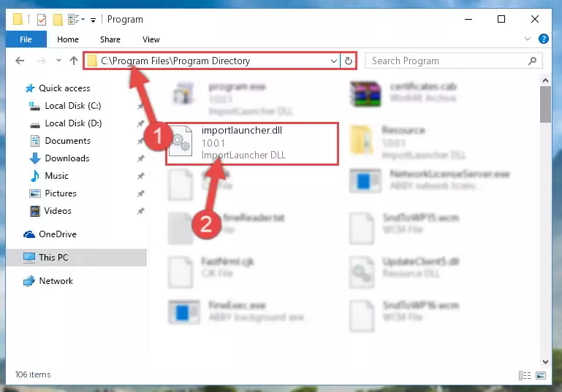Click the scroll up arrow of file list

click(x=545, y=80)
